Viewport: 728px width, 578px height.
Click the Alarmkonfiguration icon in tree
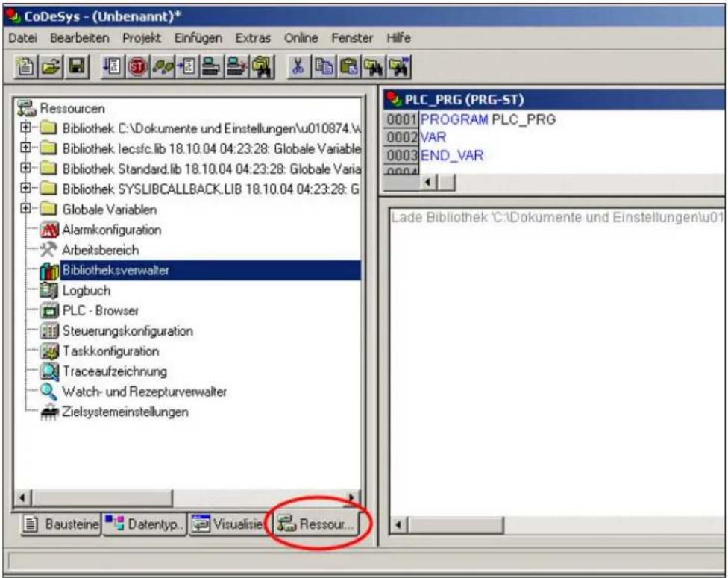pyautogui.click(x=49, y=230)
